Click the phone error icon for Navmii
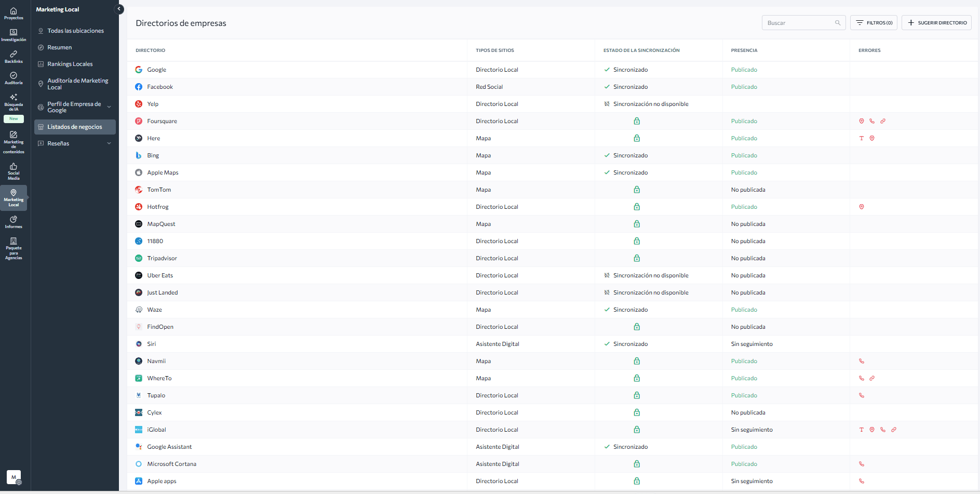The height and width of the screenshot is (494, 980). 861,361
